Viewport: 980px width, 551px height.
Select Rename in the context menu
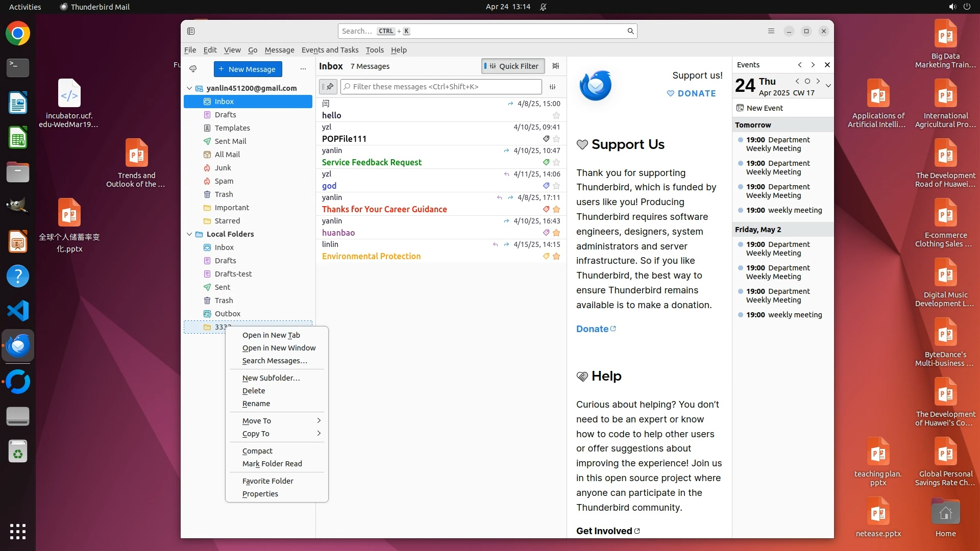coord(256,404)
